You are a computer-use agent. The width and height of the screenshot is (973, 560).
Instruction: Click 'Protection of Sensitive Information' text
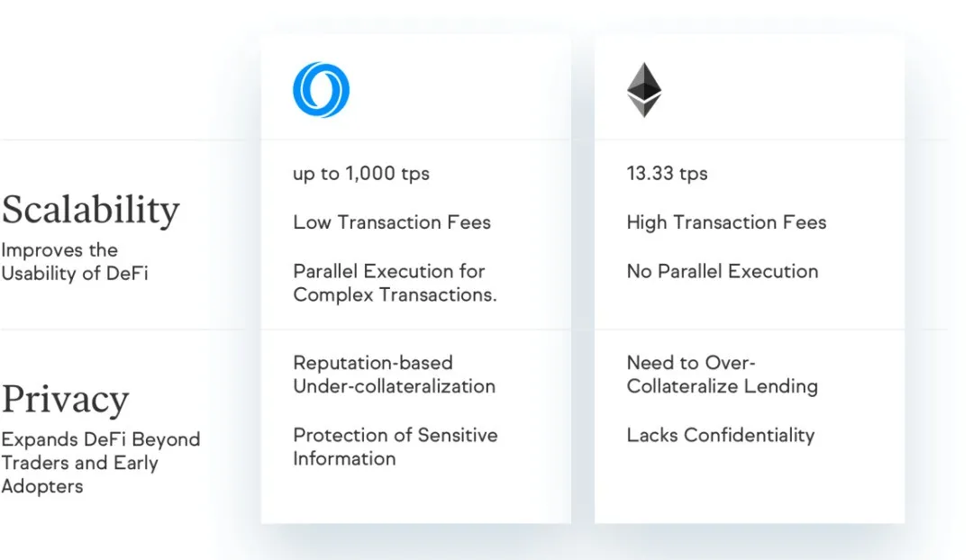point(396,447)
